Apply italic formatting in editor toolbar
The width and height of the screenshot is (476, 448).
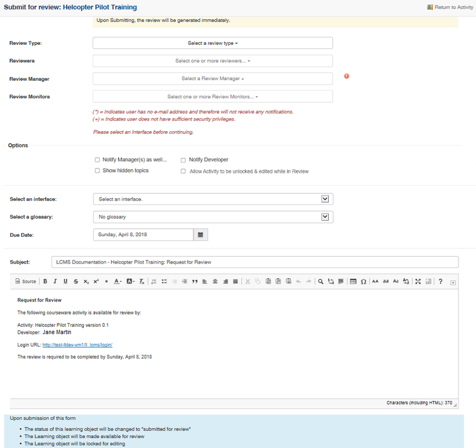pyautogui.click(x=55, y=281)
